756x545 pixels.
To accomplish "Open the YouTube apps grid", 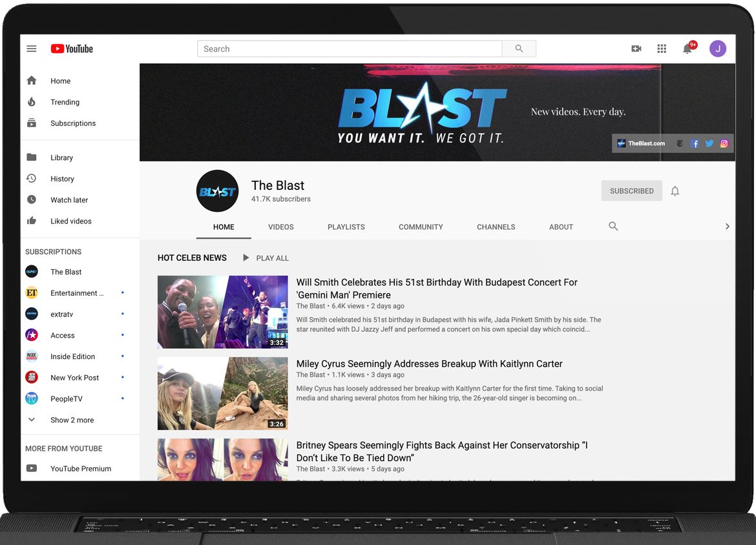I will pos(662,48).
